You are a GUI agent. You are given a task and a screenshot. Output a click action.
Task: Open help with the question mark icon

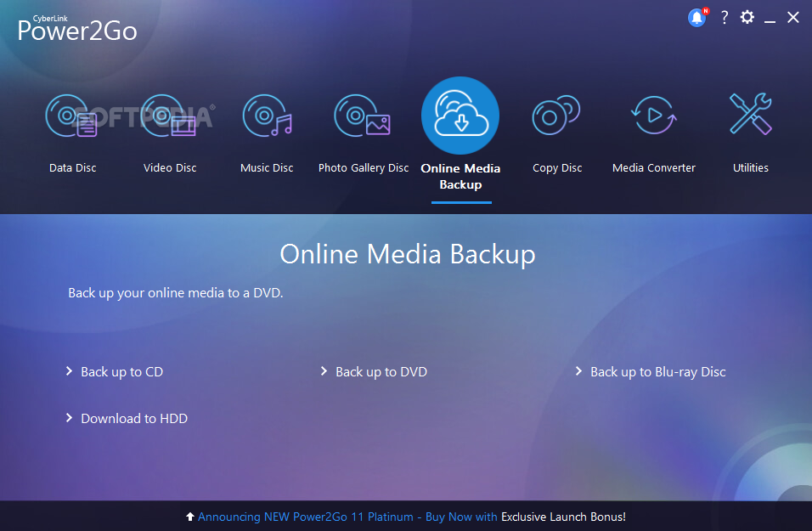tap(725, 18)
